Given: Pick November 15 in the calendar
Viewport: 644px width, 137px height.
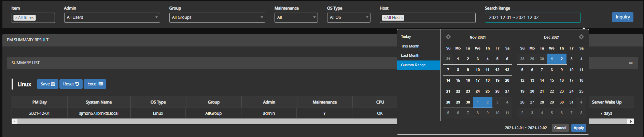Looking at the screenshot, I should point(458,81).
